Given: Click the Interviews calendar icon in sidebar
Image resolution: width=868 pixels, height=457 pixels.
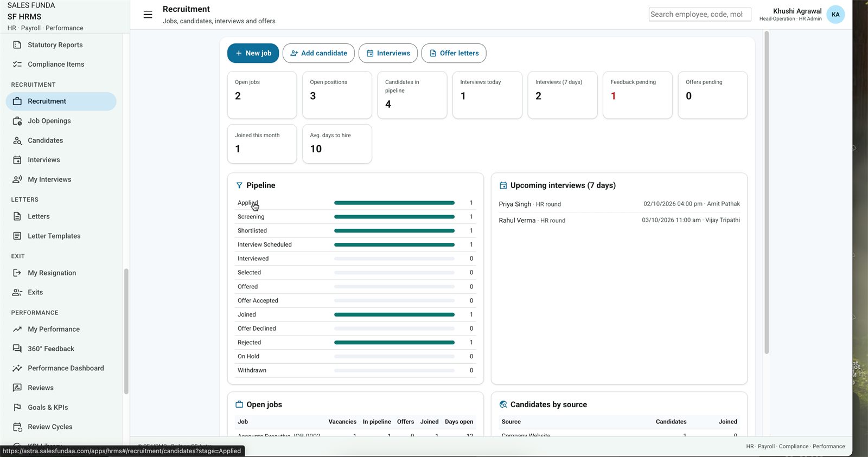Looking at the screenshot, I should (17, 160).
